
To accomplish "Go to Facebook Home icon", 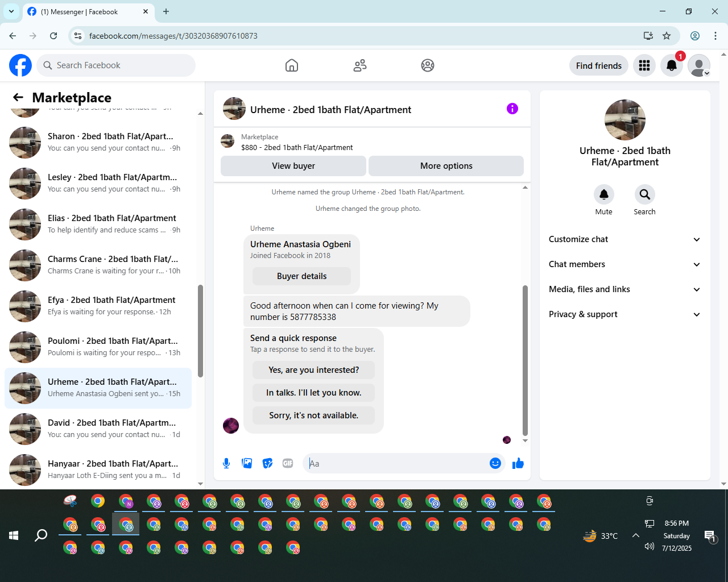I will click(x=292, y=65).
